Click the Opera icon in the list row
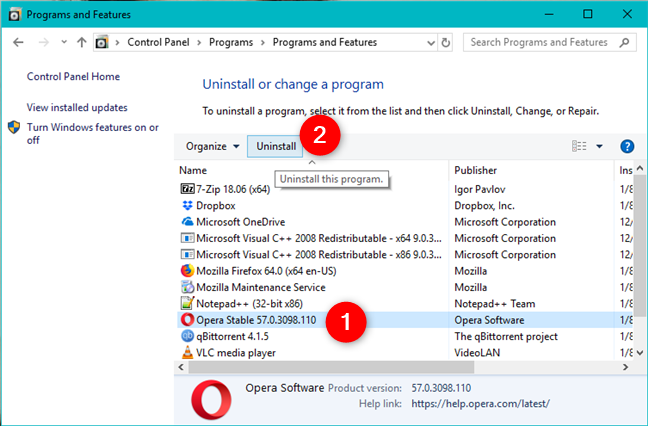The width and height of the screenshot is (648, 426). 187,320
